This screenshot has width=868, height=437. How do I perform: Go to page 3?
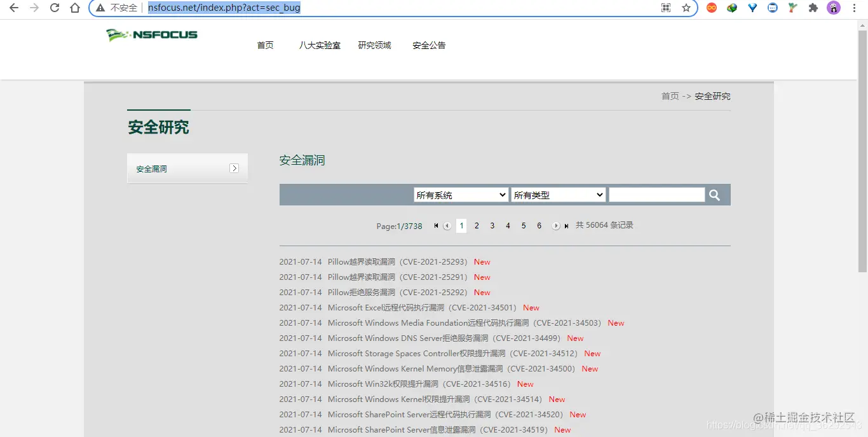pos(492,226)
